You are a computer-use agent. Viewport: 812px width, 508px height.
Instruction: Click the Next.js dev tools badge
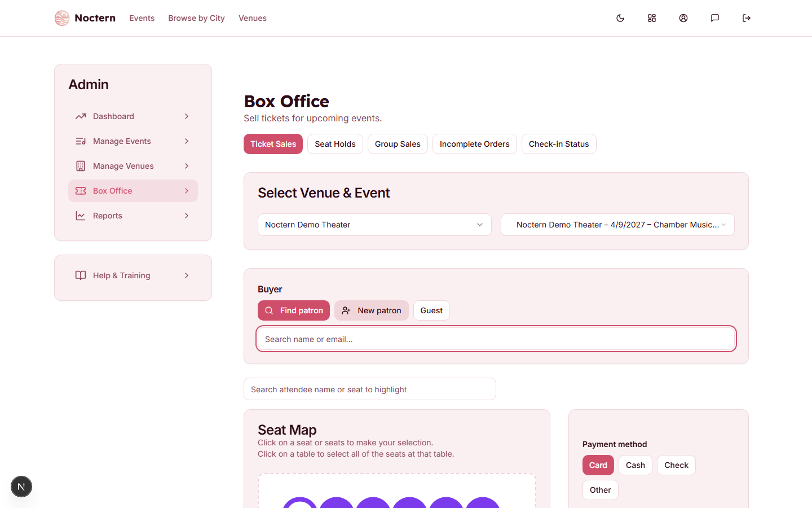click(x=21, y=487)
